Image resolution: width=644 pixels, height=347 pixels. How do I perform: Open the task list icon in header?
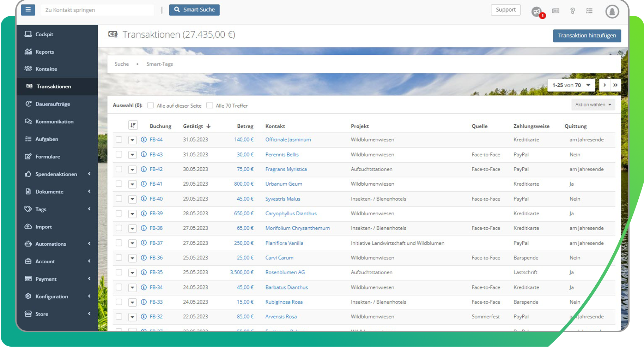(589, 11)
